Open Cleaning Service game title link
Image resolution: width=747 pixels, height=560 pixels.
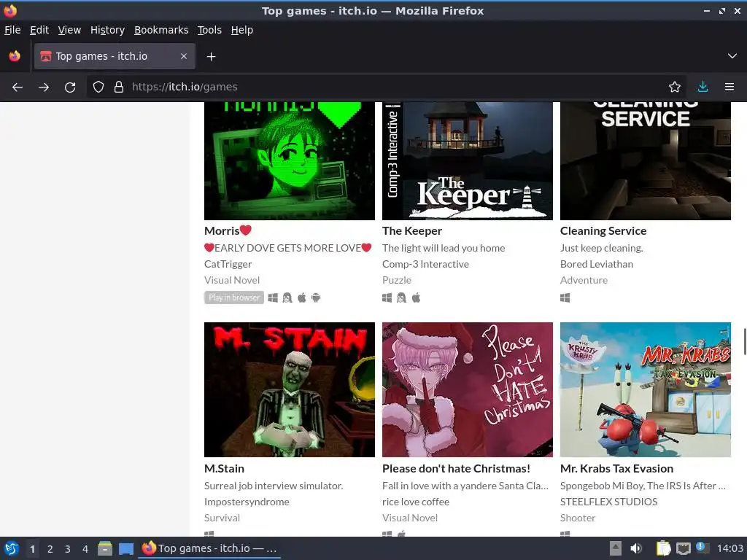603,231
